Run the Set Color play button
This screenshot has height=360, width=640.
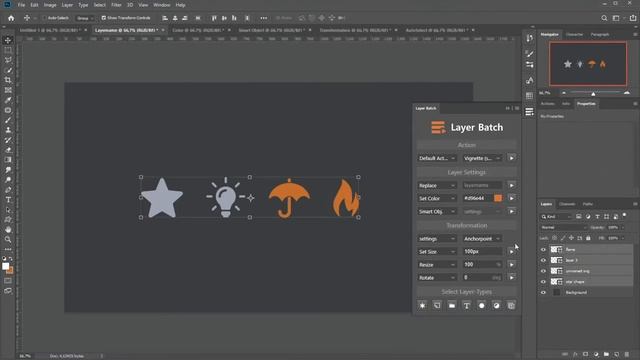point(511,198)
